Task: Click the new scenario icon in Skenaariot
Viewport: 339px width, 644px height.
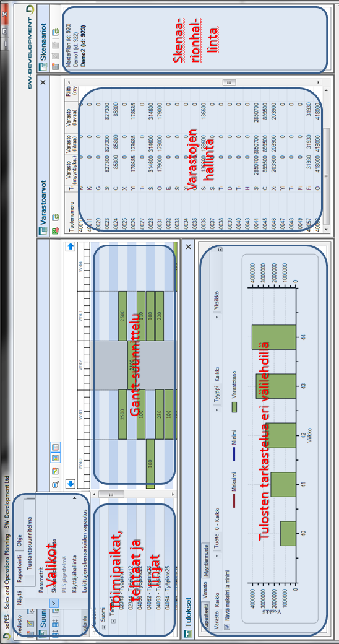Action: [56, 66]
